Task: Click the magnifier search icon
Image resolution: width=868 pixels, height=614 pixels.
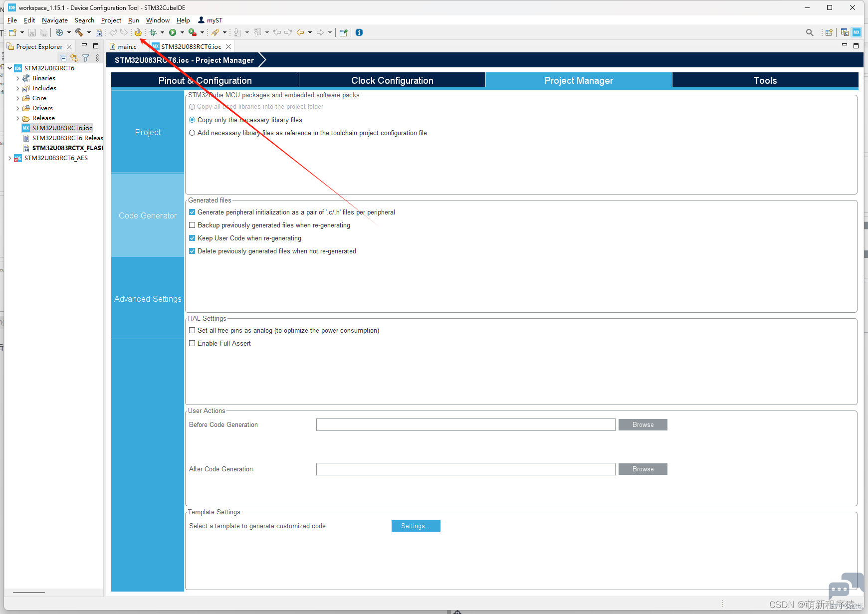Action: (810, 32)
